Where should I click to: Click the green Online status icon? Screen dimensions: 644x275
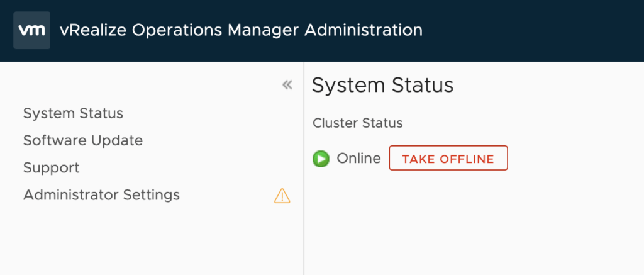[x=321, y=159]
